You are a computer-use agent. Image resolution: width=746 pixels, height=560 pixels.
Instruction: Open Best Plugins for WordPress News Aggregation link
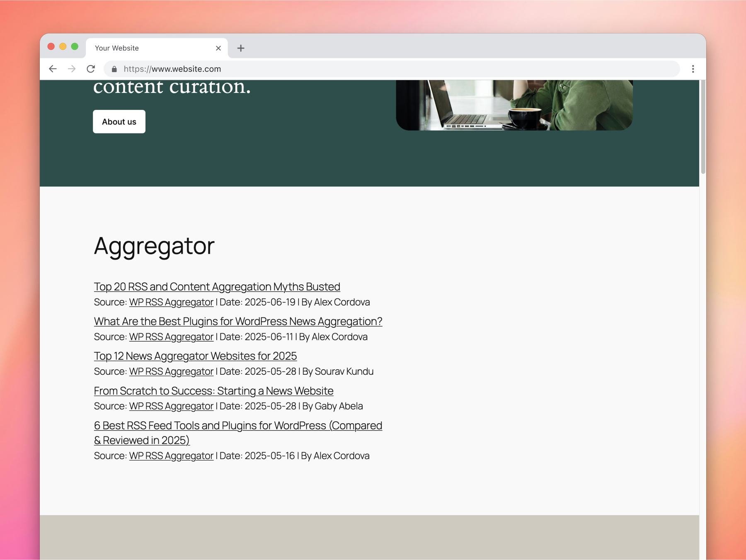(238, 321)
